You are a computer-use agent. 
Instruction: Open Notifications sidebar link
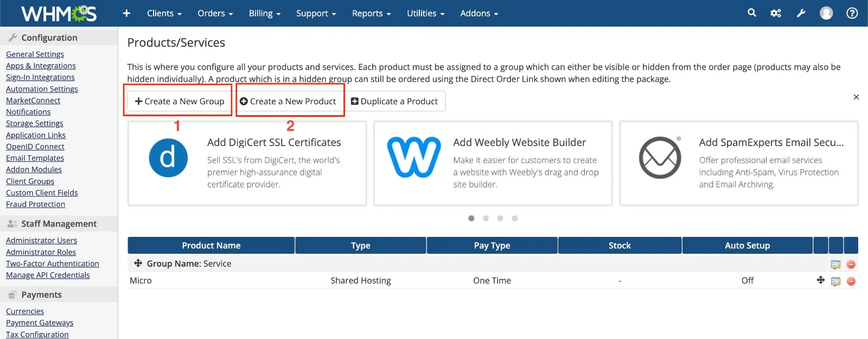pos(28,112)
